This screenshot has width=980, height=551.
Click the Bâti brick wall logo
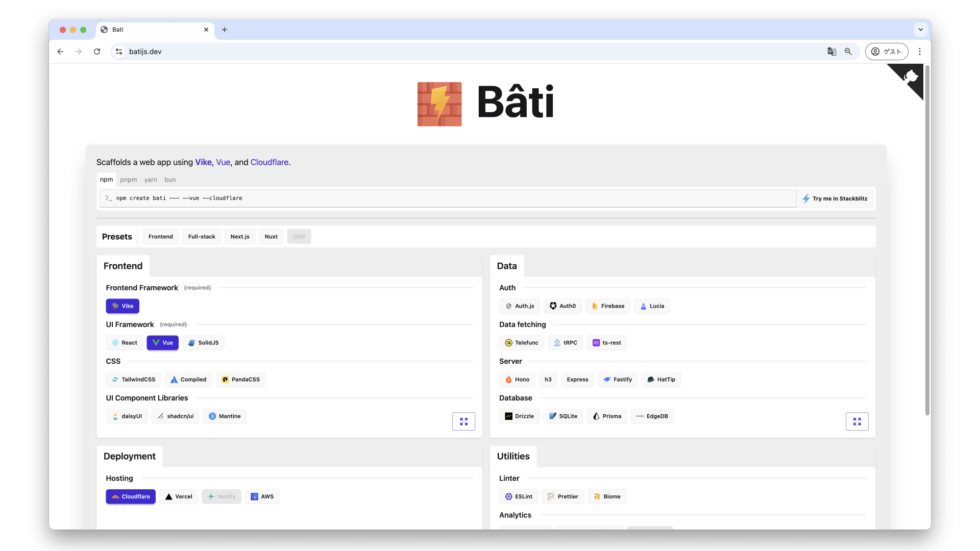click(x=439, y=104)
